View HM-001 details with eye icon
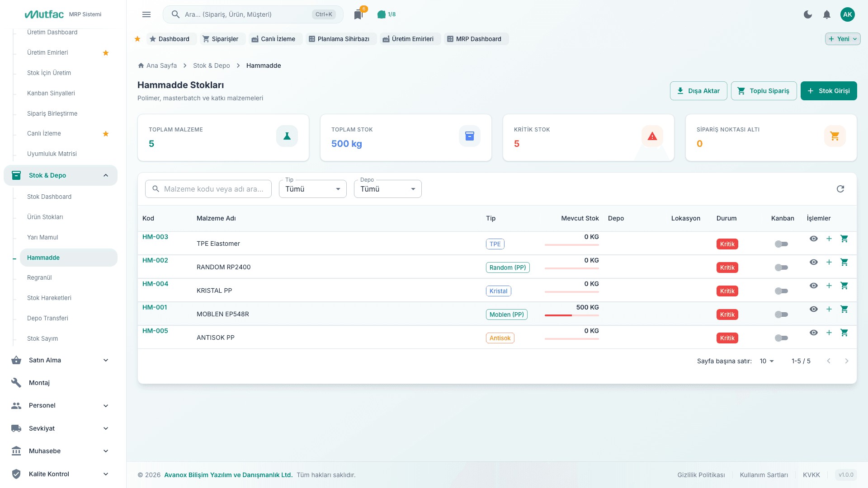This screenshot has width=868, height=488. (814, 309)
